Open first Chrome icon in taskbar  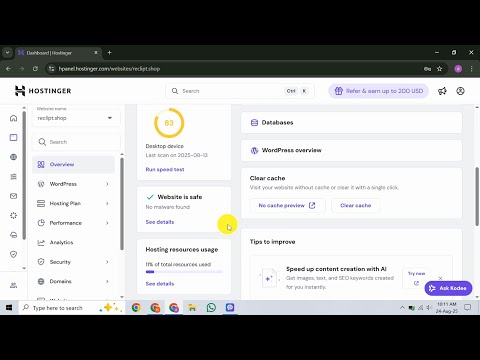(x=136, y=307)
